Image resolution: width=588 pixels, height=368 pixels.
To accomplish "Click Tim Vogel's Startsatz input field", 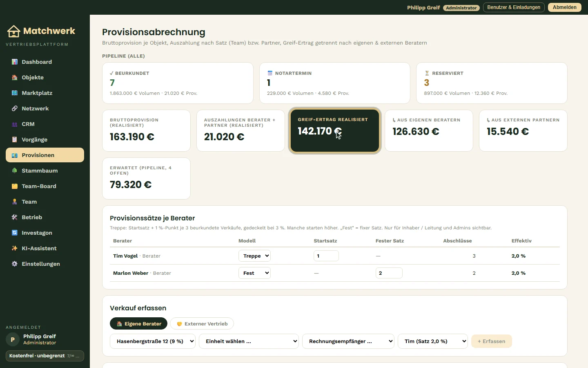I will [x=326, y=256].
